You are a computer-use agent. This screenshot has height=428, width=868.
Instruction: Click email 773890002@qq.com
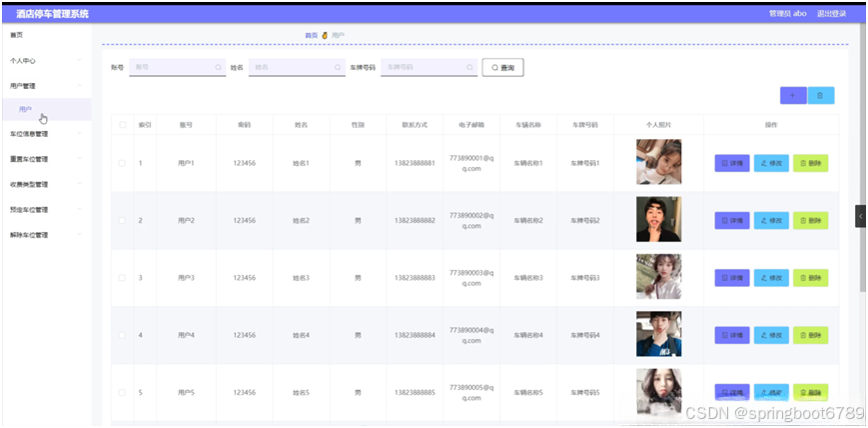pyautogui.click(x=471, y=220)
